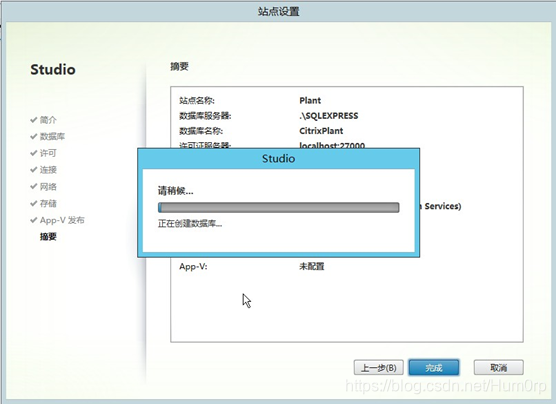Open the App-V 发布 step

click(62, 220)
